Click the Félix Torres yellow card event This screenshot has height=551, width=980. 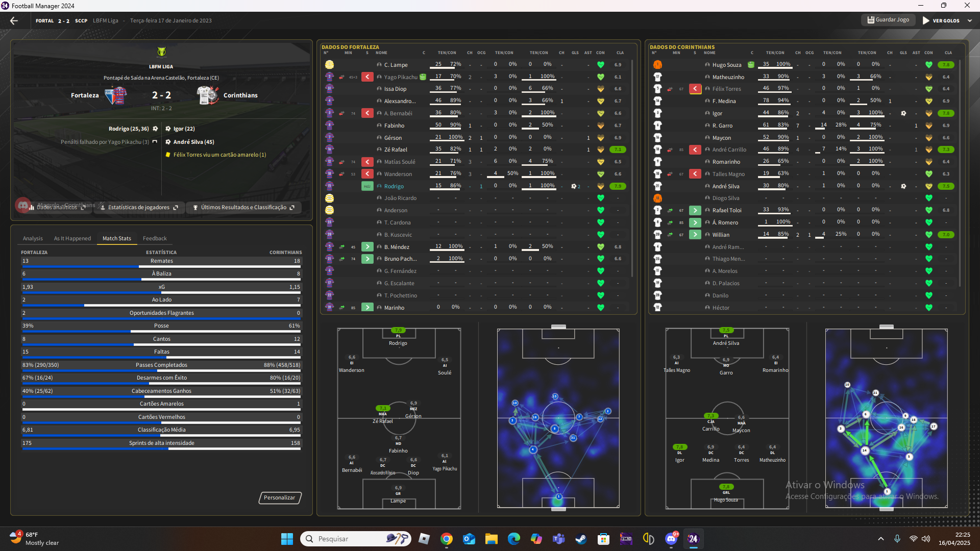215,155
